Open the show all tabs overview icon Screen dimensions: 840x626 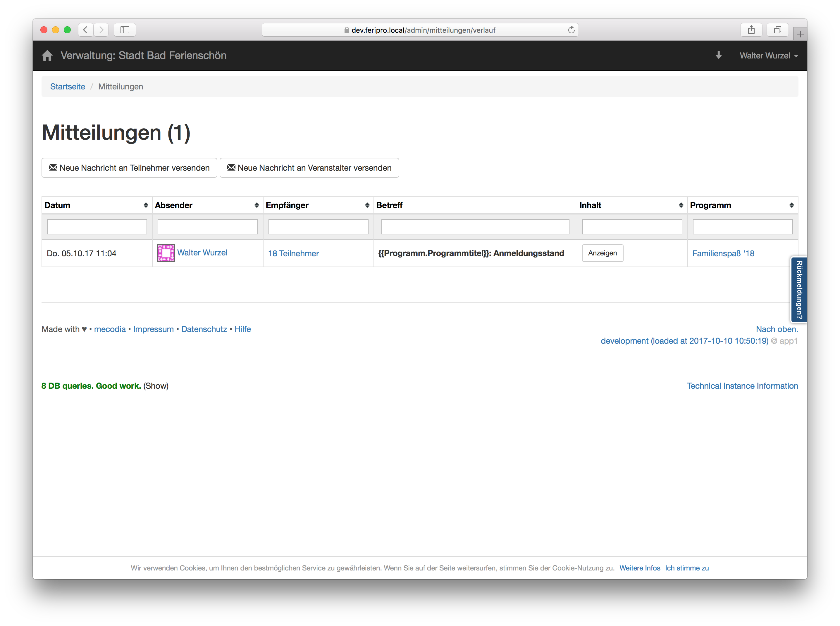777,30
